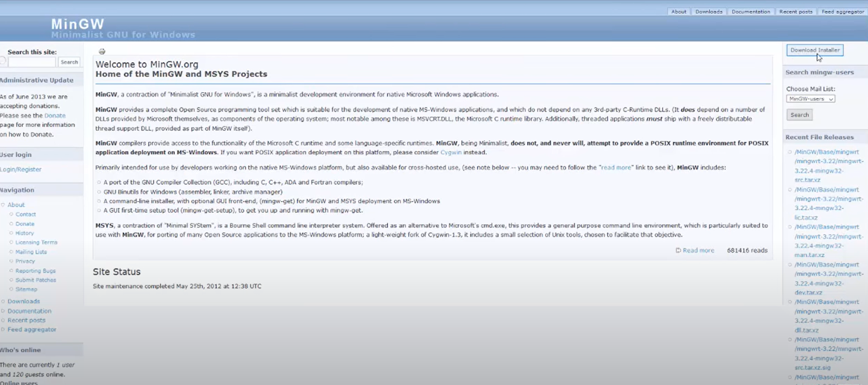The width and height of the screenshot is (868, 385).
Task: Click the 681416 reads counter text
Action: 747,250
